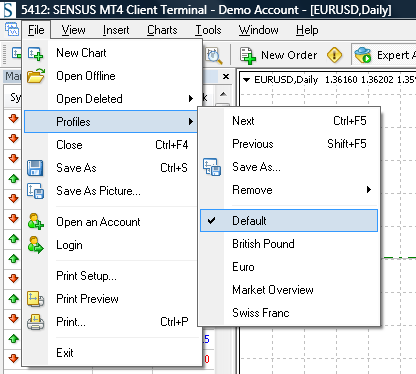The image size is (416, 374).
Task: Click the Print Preview icon
Action: click(35, 299)
